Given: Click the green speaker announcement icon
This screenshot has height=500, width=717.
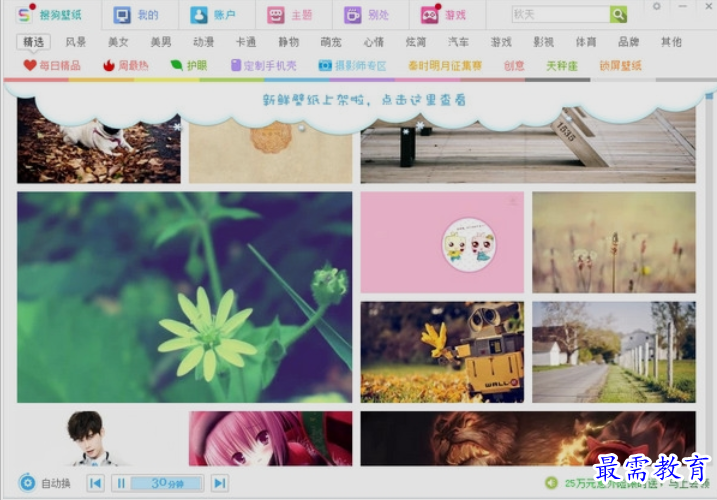Looking at the screenshot, I should 551,483.
